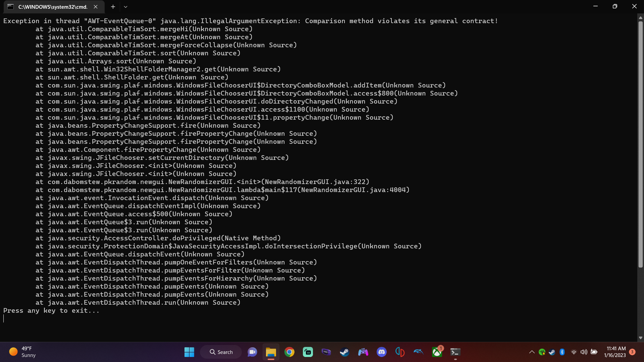
Task: Open the Xbox app with the notification badge
Action: click(437, 352)
